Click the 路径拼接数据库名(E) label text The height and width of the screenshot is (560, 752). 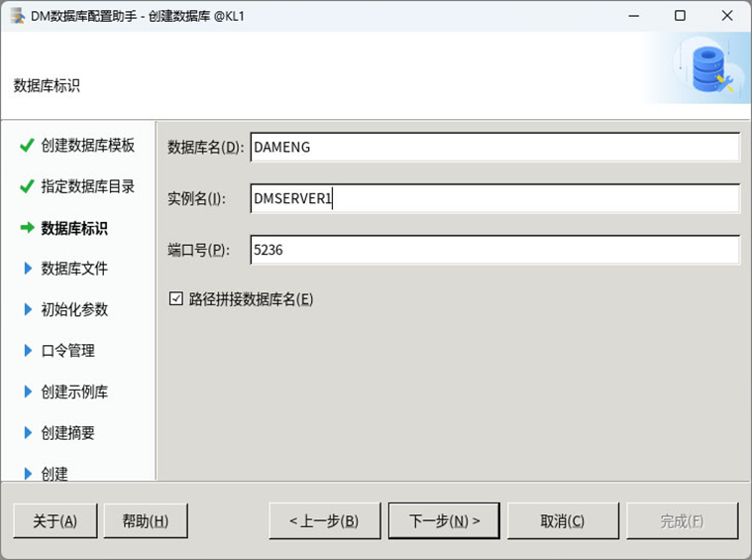pyautogui.click(x=251, y=299)
